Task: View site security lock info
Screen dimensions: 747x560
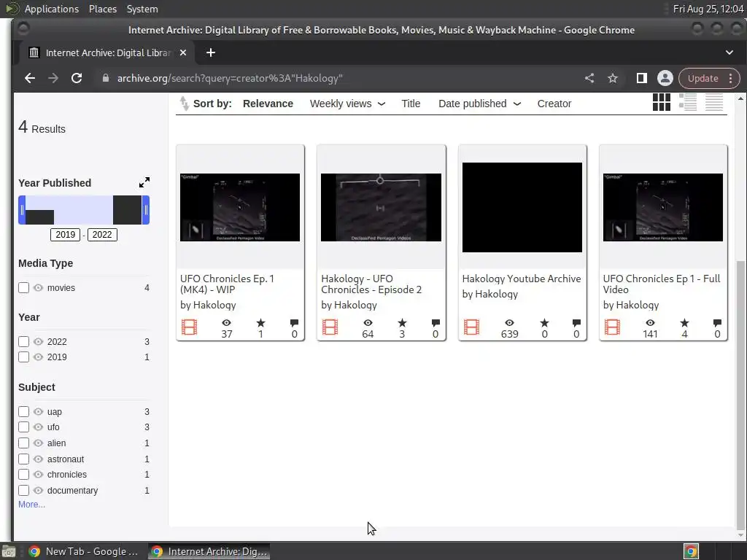Action: (106, 78)
